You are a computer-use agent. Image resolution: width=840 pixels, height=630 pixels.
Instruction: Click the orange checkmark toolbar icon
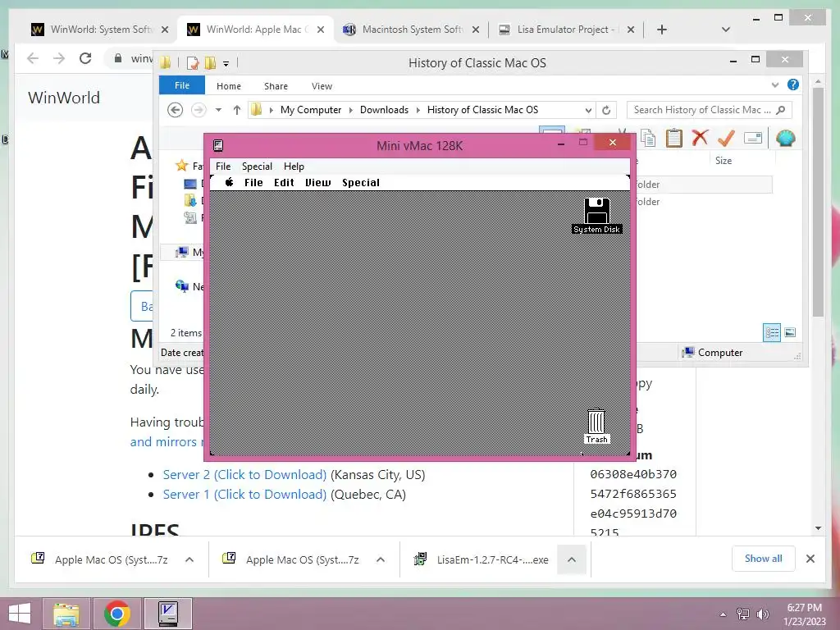click(x=726, y=138)
